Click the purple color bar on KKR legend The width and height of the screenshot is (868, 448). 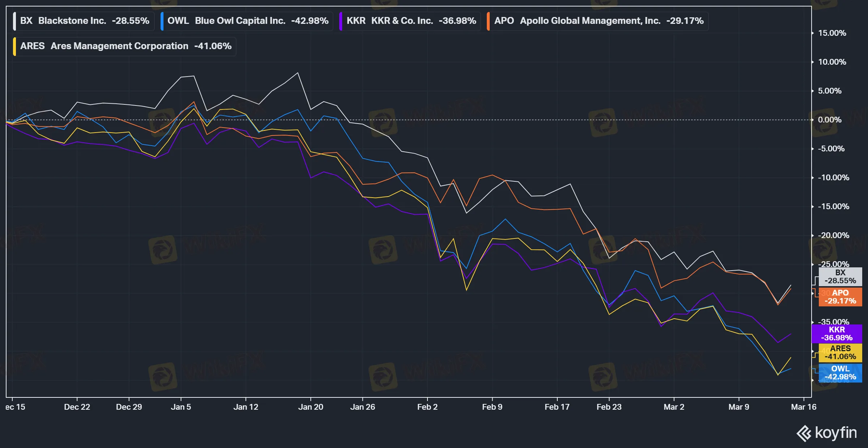[341, 21]
